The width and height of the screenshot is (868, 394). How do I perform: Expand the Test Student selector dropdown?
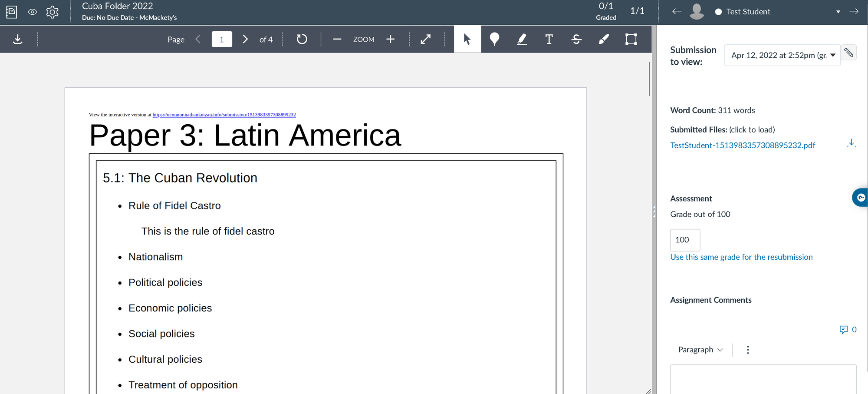pyautogui.click(x=838, y=12)
